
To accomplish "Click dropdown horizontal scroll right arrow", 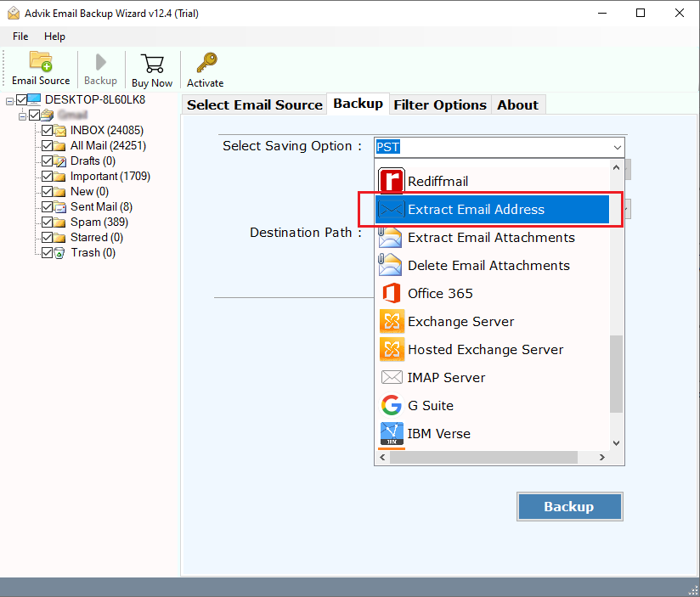I will (x=602, y=458).
